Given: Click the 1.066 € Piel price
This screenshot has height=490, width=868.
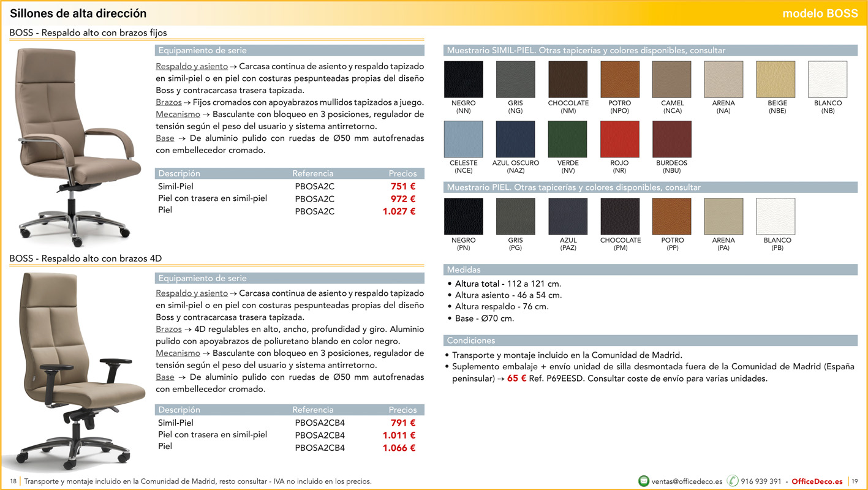Looking at the screenshot, I should tap(399, 448).
